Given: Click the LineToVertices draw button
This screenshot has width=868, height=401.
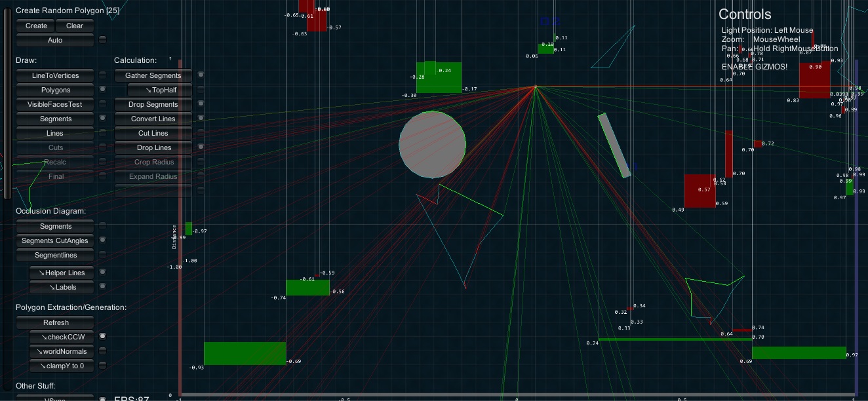Looking at the screenshot, I should tap(55, 76).
